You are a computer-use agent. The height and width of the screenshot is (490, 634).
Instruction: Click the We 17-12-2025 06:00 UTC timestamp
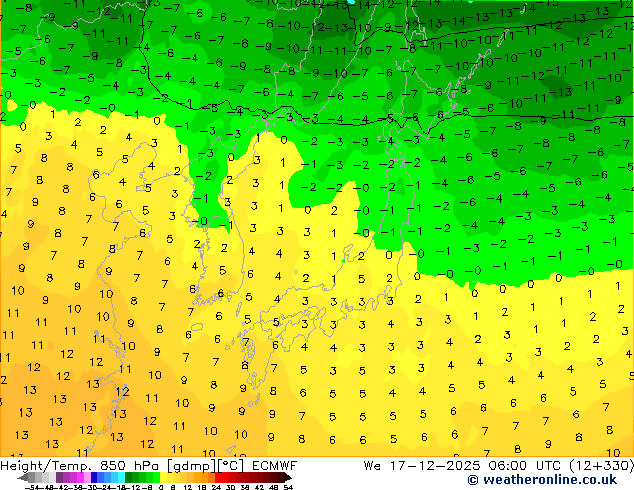click(x=464, y=466)
